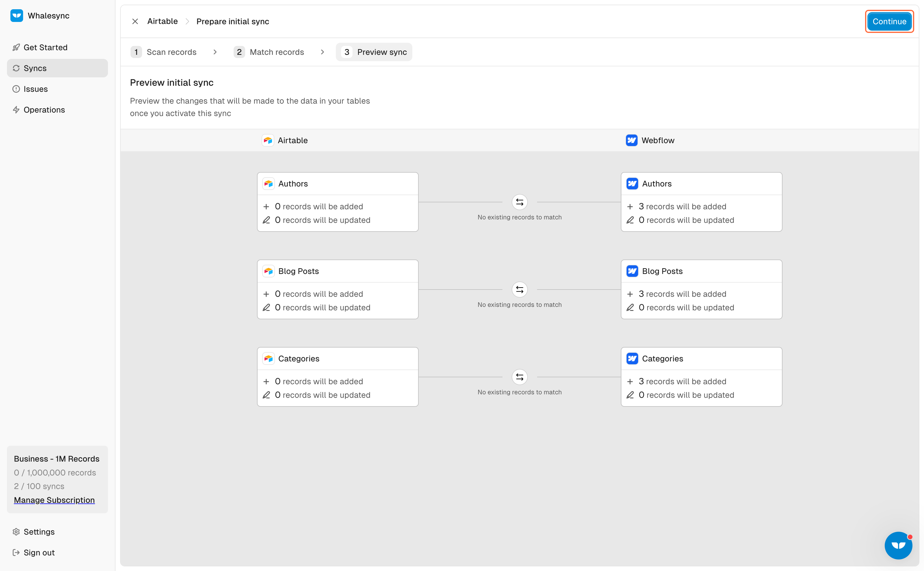This screenshot has height=571, width=924.
Task: Click the Airtable column header label
Action: (293, 140)
